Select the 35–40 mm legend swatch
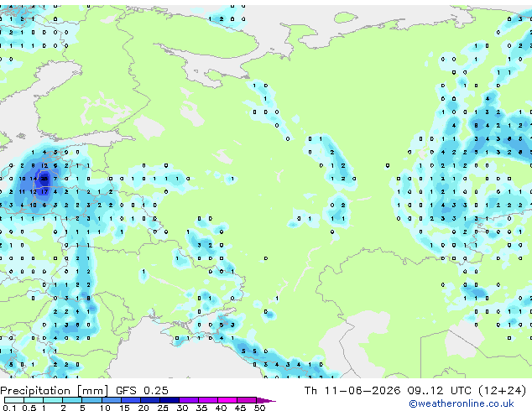532x411 pixels. tap(207, 400)
